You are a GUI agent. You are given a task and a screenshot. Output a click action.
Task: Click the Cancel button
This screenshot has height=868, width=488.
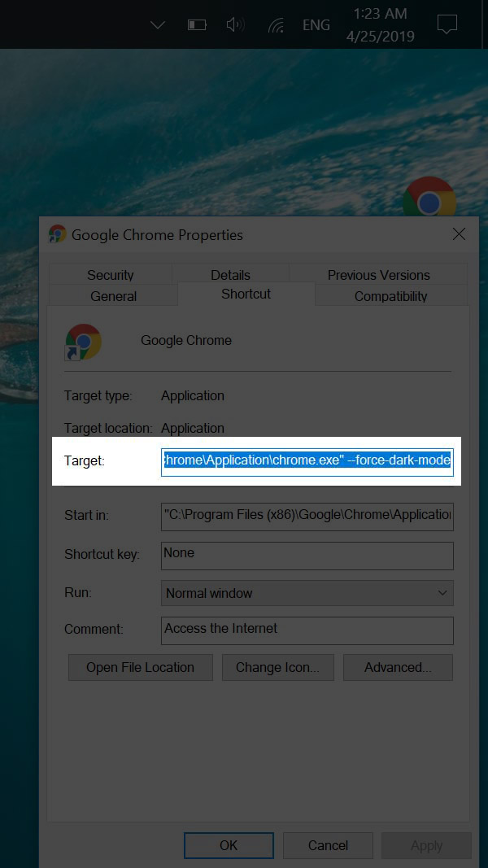coord(328,845)
